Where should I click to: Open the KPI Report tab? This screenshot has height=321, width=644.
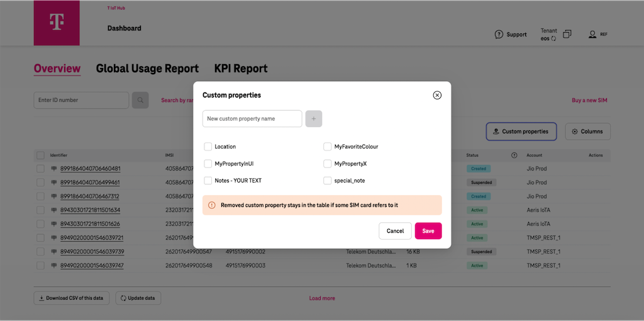[241, 69]
